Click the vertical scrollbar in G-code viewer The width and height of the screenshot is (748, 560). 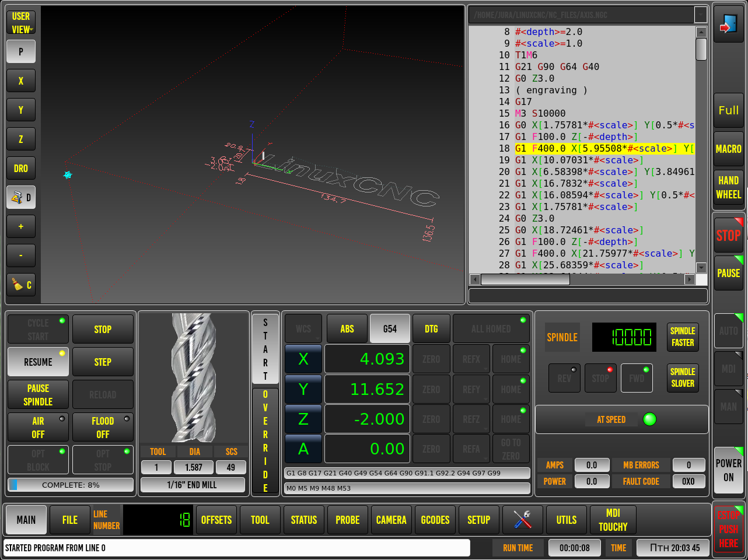tap(701, 150)
